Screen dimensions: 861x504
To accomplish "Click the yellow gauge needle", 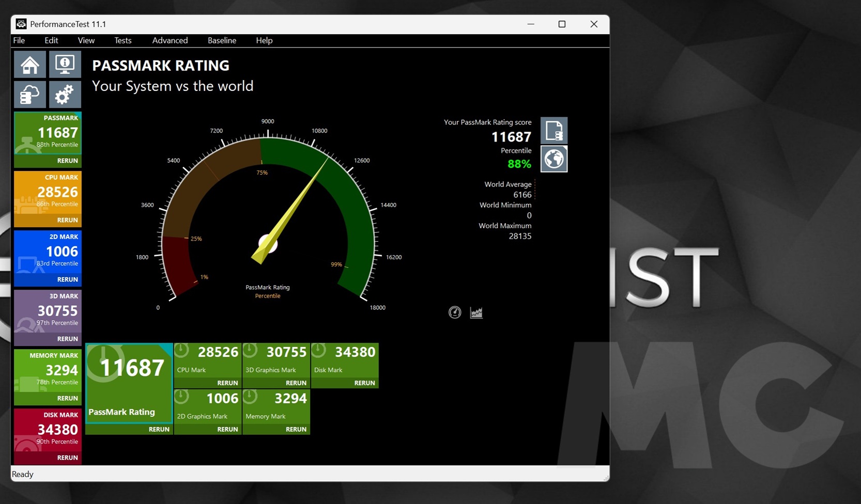I will click(x=290, y=211).
